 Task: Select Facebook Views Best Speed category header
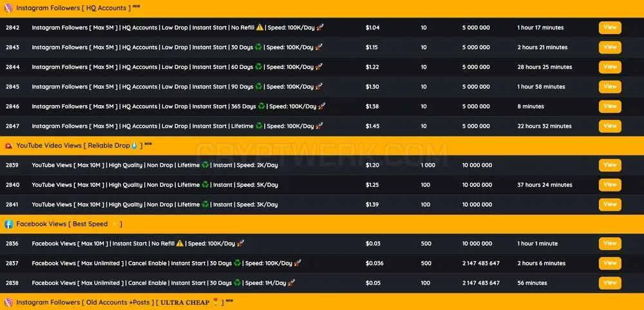(322, 224)
